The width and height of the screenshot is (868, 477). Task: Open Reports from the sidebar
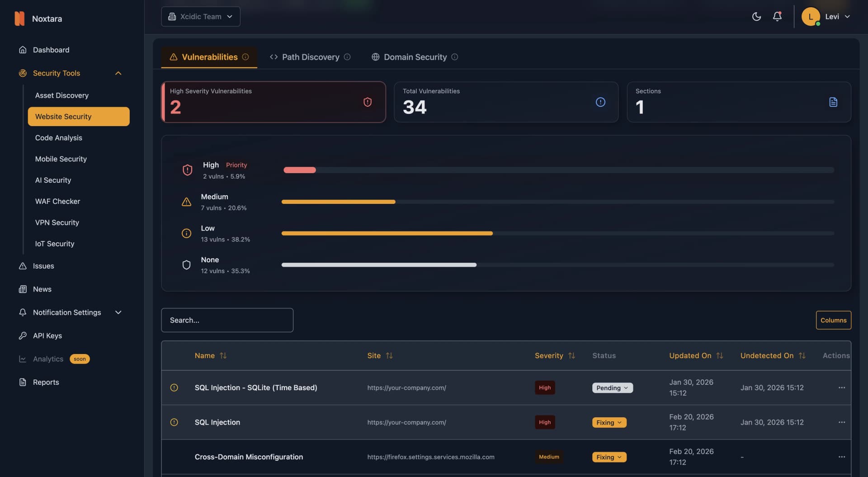(46, 382)
